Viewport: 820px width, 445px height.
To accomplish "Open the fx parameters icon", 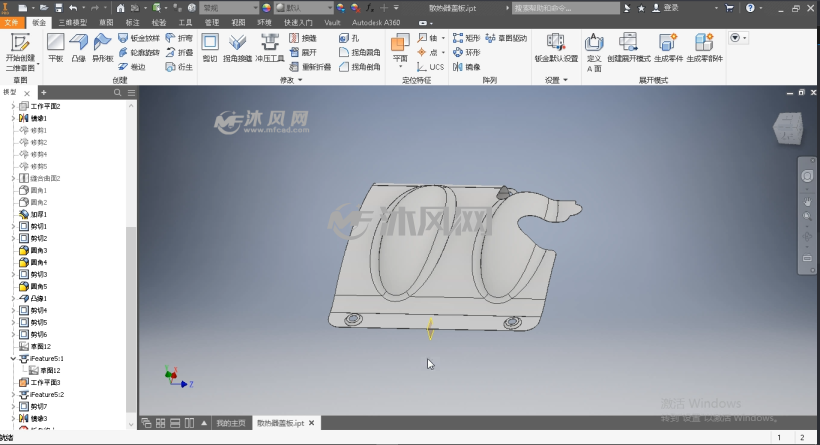I will [x=370, y=8].
